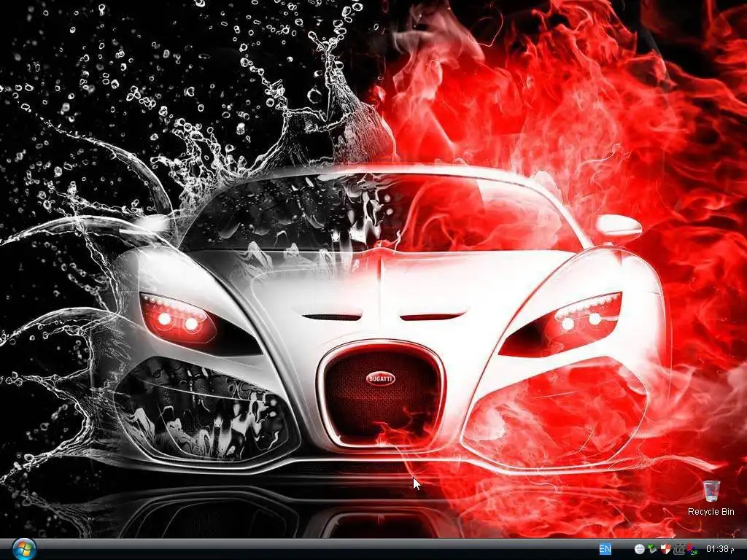
Task: Click the colorful balls tray icon
Action: (692, 549)
